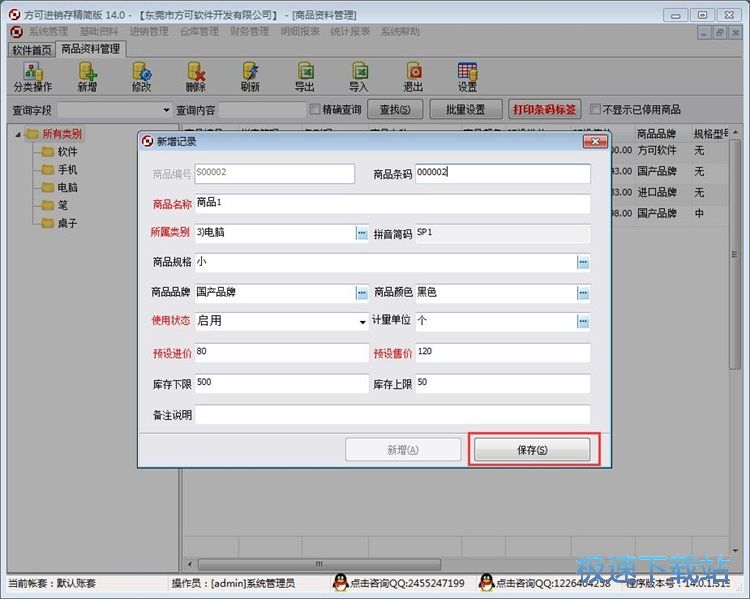The height and width of the screenshot is (599, 750).
Task: Click the table's left scroll arrow
Action: (190, 564)
